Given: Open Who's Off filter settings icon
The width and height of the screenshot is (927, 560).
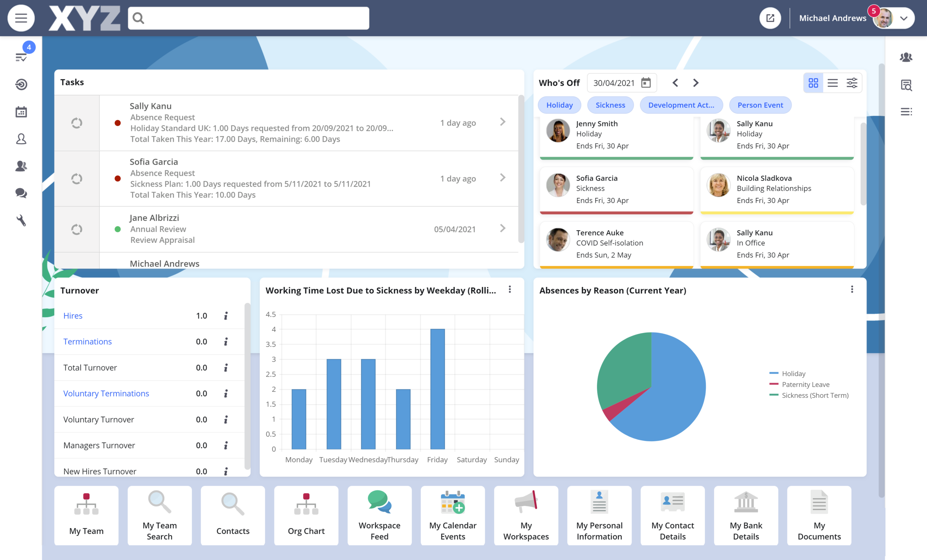Looking at the screenshot, I should pos(852,83).
